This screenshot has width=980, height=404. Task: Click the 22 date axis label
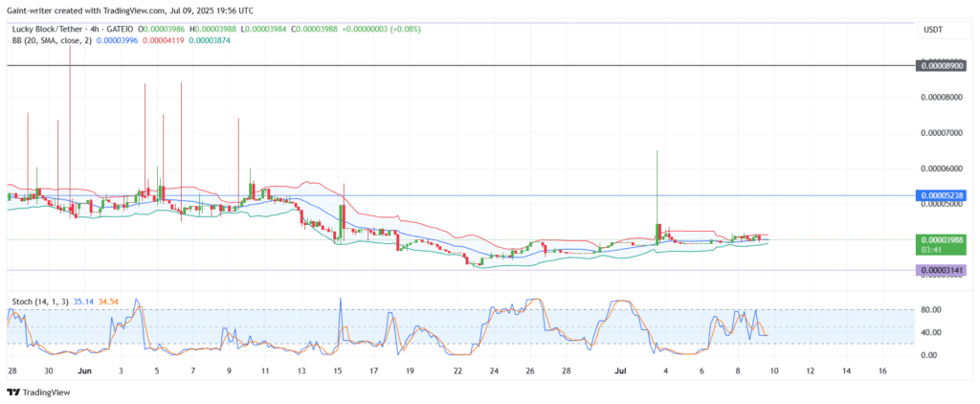coord(457,370)
